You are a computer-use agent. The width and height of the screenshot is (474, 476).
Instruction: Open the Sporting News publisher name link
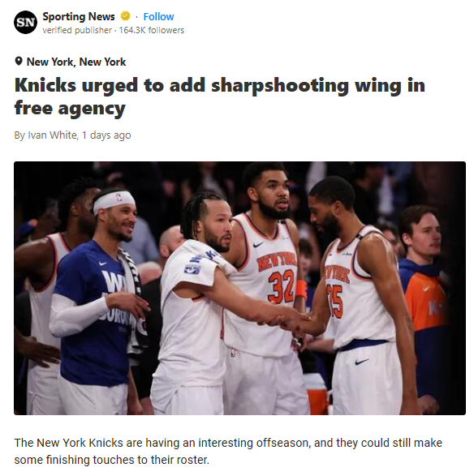(x=79, y=16)
